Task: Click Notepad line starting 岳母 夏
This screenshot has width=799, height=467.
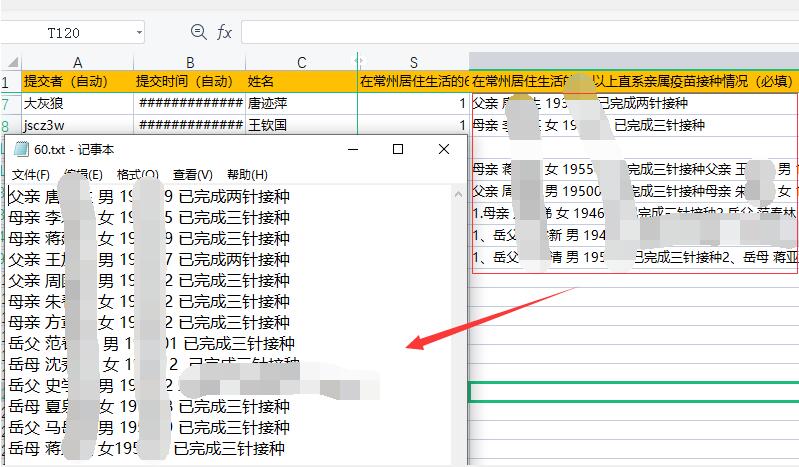Action: (x=149, y=406)
